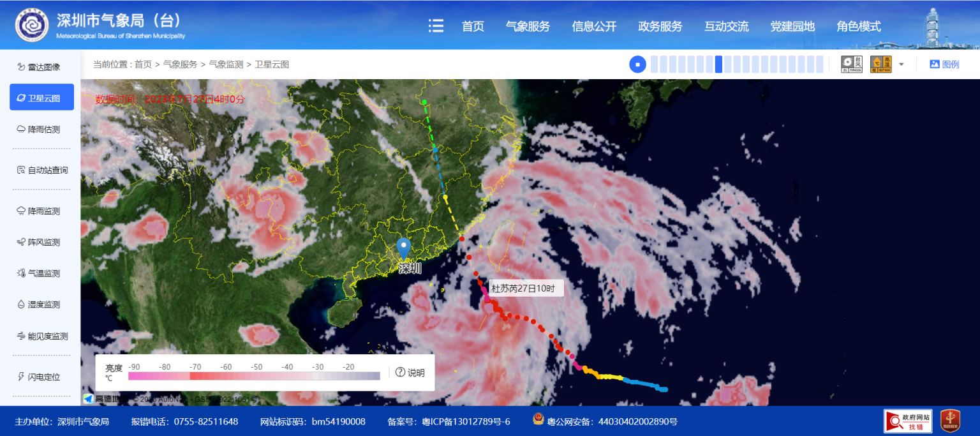Stop the satellite animation playback

pos(637,64)
